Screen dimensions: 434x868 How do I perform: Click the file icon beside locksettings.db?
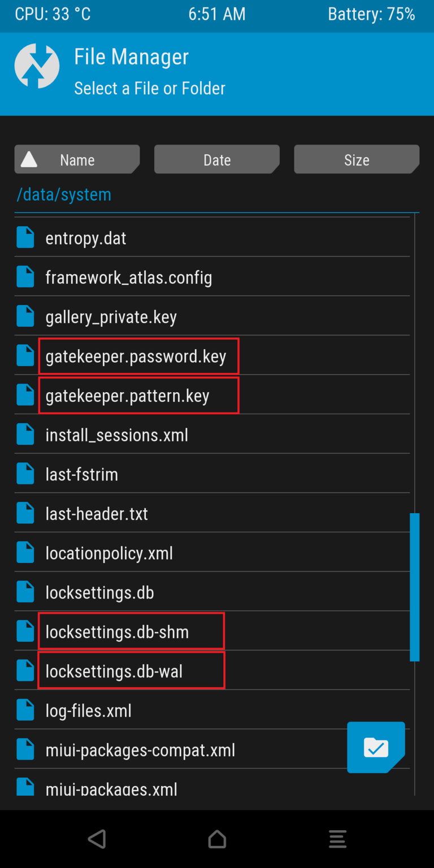tap(25, 592)
